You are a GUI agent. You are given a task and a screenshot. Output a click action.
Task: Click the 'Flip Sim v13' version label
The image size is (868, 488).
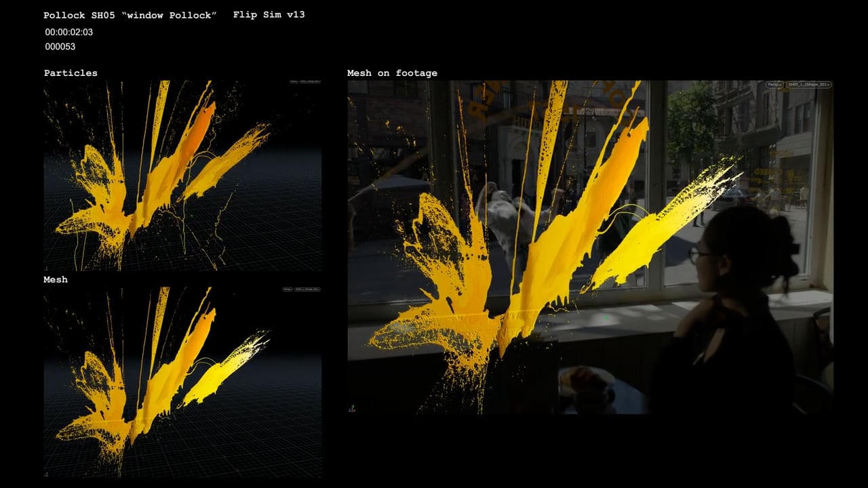tap(269, 14)
